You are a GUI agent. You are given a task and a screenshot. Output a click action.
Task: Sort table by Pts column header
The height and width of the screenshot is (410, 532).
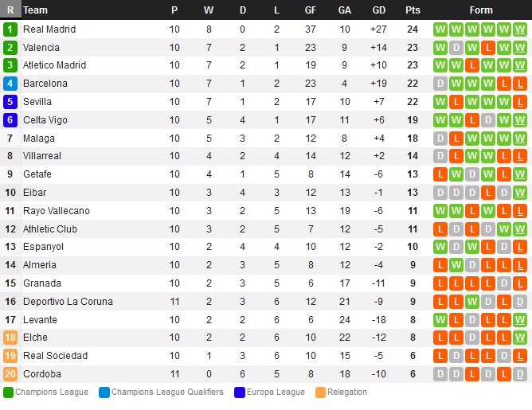413,10
